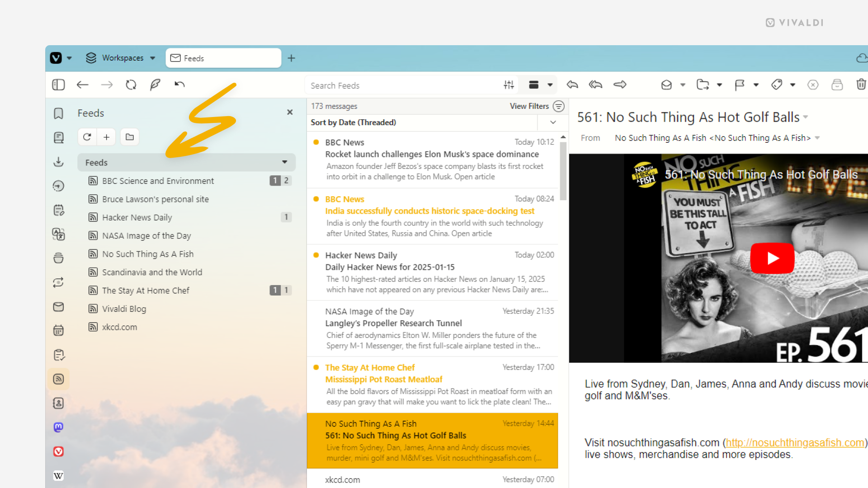This screenshot has width=868, height=488.
Task: Delete message with trash icon
Action: 861,85
